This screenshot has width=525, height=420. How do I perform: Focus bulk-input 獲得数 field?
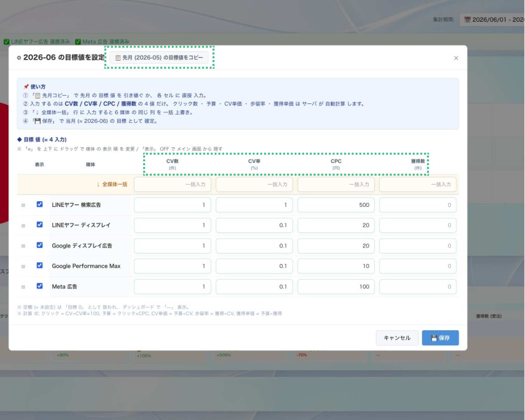[418, 185]
